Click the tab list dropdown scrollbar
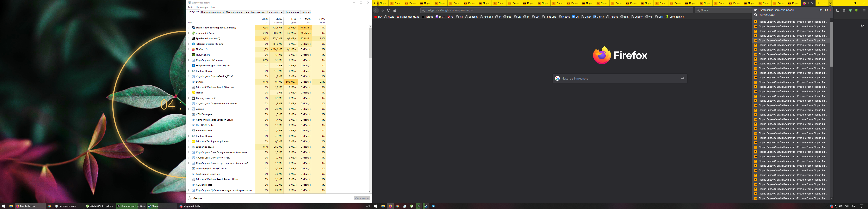The width and height of the screenshot is (868, 209). pos(831,44)
